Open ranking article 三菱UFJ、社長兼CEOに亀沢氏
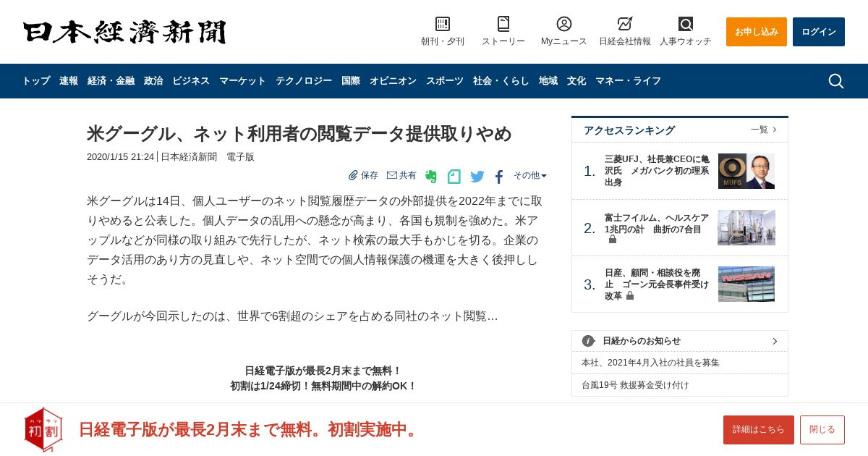Image resolution: width=868 pixels, height=456 pixels. click(x=657, y=171)
